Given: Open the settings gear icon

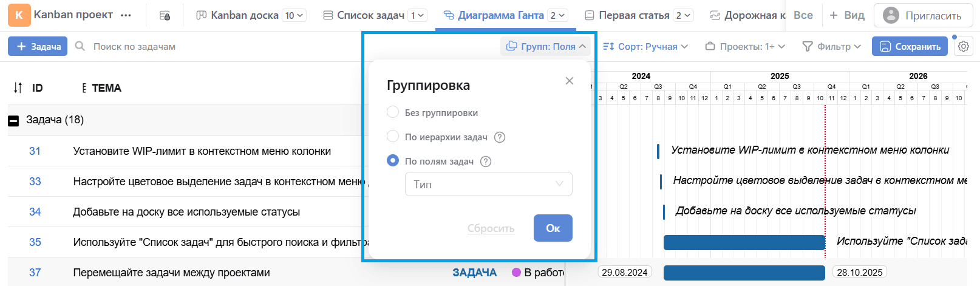Looking at the screenshot, I should (964, 47).
